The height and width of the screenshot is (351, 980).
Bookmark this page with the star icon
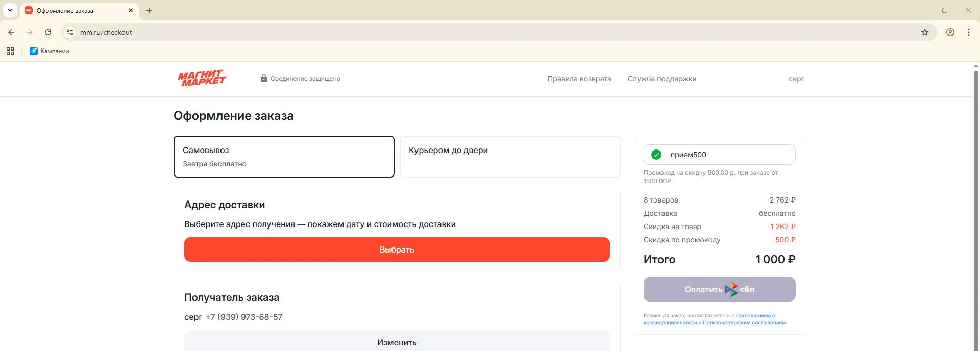coord(924,32)
